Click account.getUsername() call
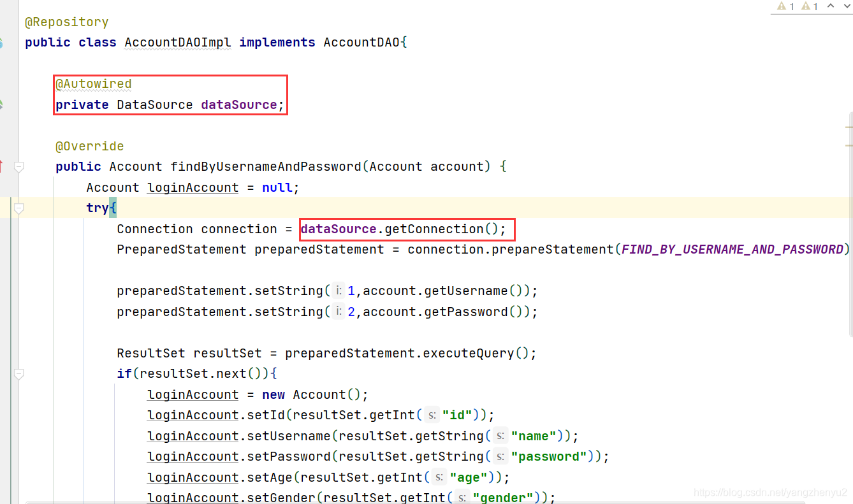 (x=443, y=291)
